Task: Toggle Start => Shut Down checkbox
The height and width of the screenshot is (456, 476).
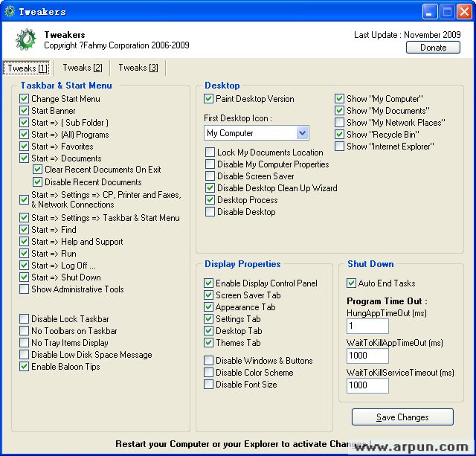Action: click(x=24, y=277)
